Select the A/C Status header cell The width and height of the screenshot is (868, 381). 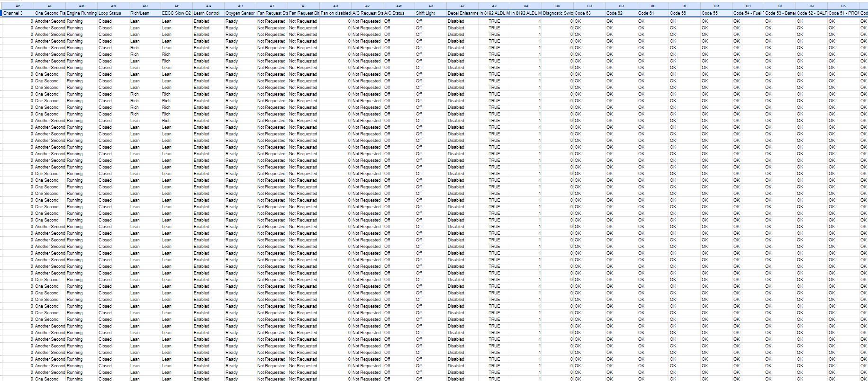click(399, 13)
